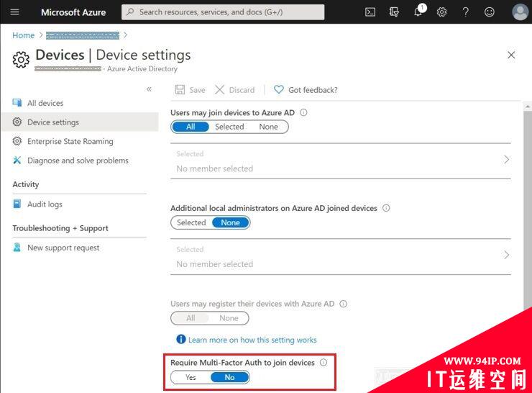532x393 pixels.
Task: Click the blue info icon beside Learn more
Action: (x=181, y=339)
